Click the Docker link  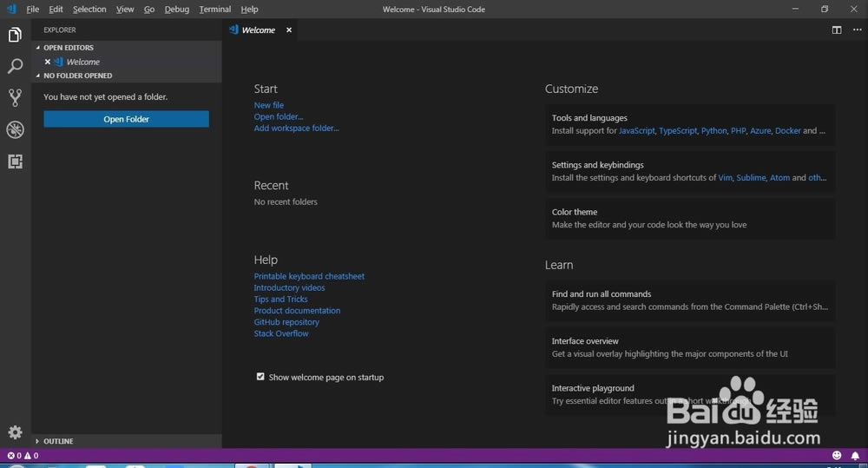coord(788,131)
